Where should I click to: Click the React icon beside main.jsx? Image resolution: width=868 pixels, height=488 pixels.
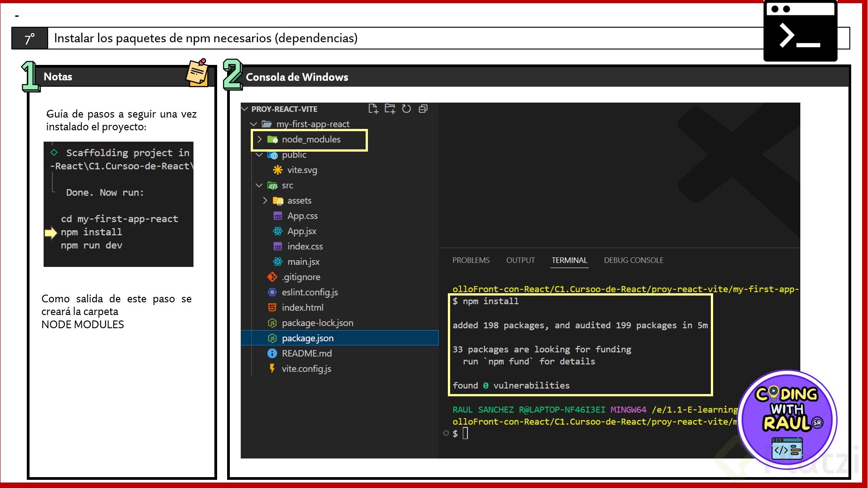[x=278, y=261]
